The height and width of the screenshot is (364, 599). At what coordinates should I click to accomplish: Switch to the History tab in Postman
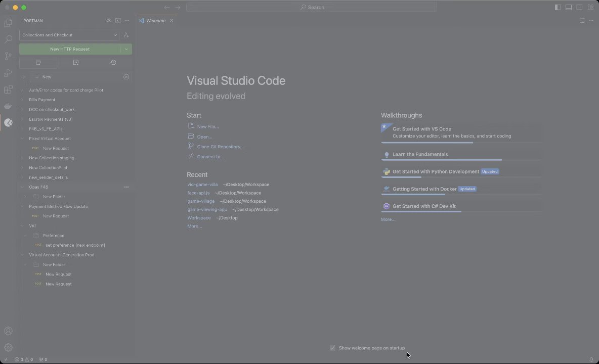click(113, 62)
